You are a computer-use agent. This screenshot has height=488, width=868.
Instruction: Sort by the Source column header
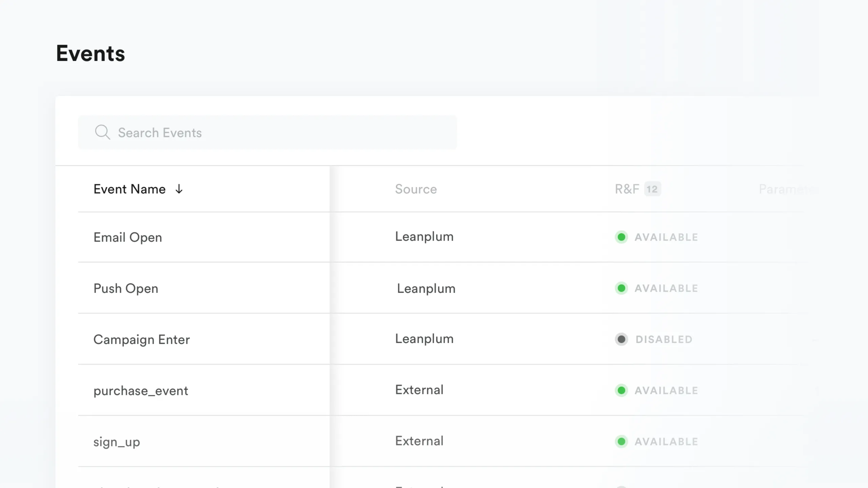click(x=416, y=189)
